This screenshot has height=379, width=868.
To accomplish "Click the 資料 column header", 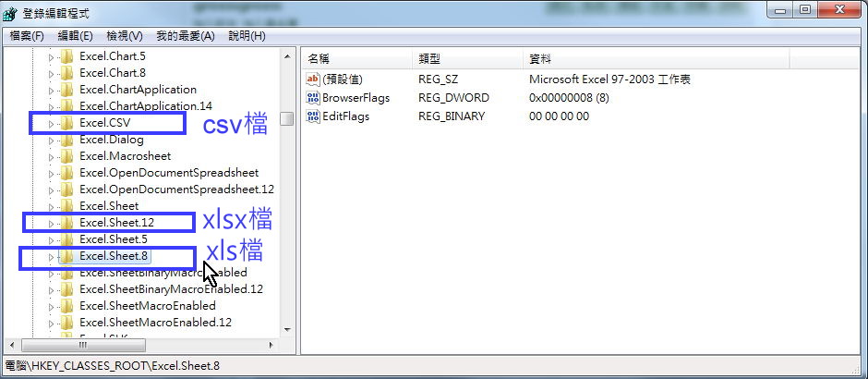I will click(656, 59).
